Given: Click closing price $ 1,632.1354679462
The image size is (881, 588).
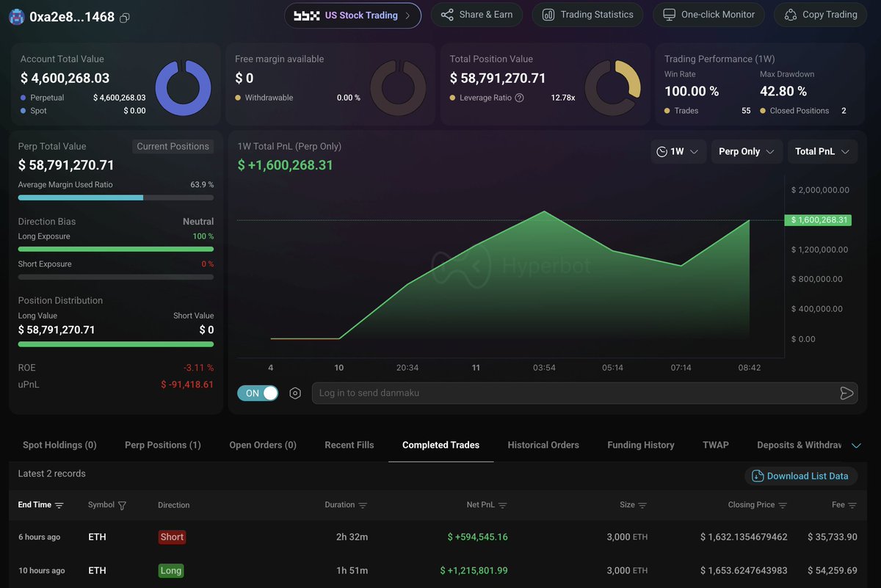Looking at the screenshot, I should (744, 537).
